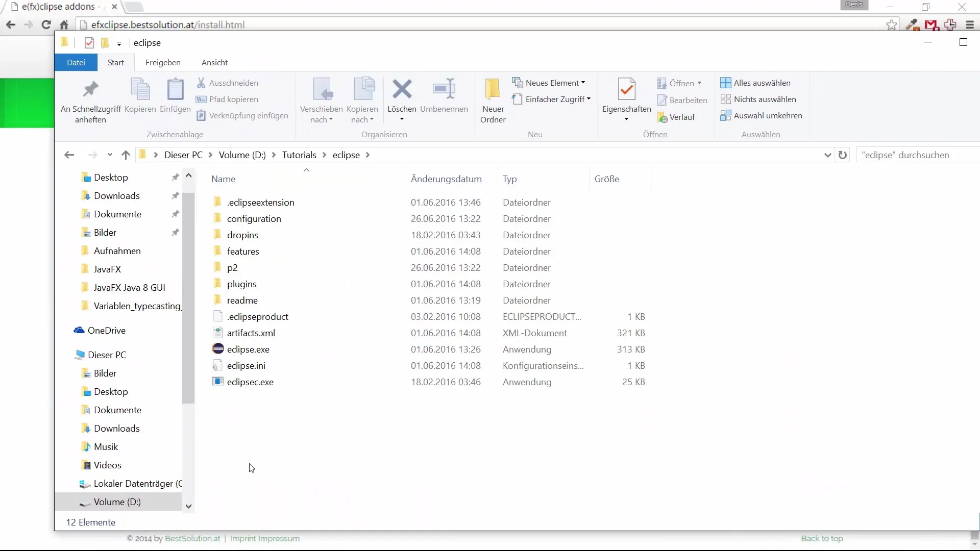This screenshot has width=980, height=551.
Task: Click Bearbeiten in ribbon
Action: pos(682,100)
